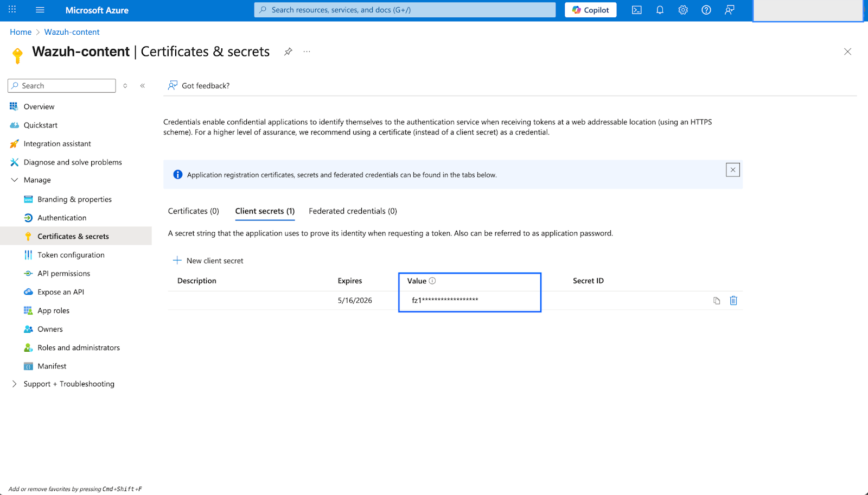Open the notifications bell

tap(660, 10)
